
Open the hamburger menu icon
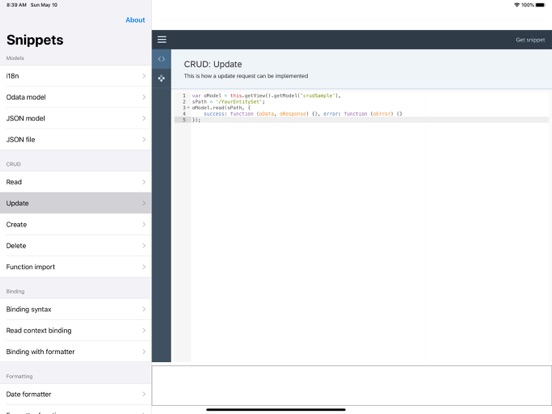(162, 39)
